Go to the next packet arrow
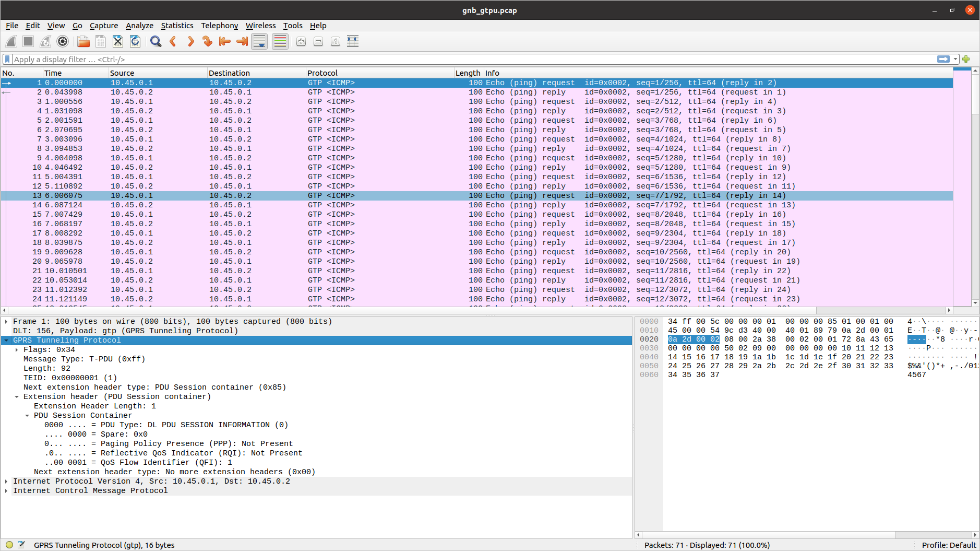Screen dimensions: 980x551 tap(190, 42)
